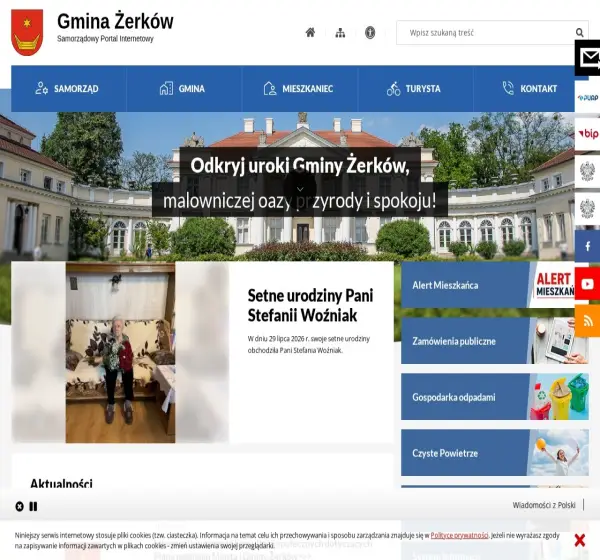600x560 pixels.
Task: Open the GMINA menu
Action: coord(184,88)
